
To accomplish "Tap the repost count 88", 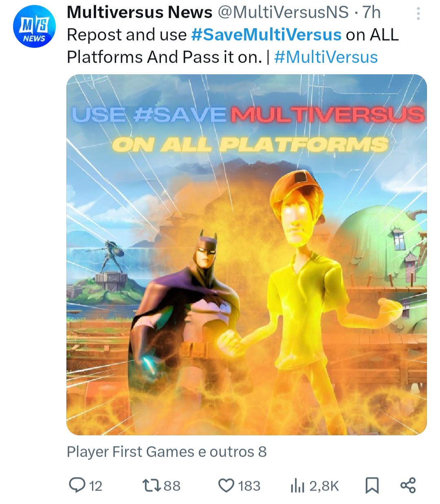I will point(172,486).
